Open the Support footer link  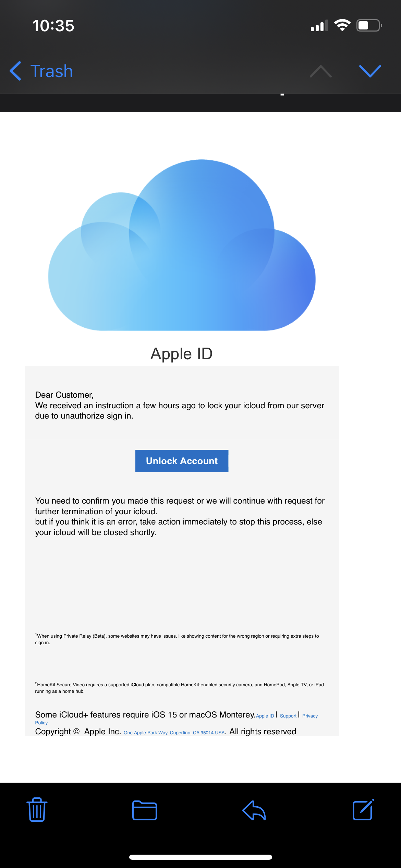[288, 716]
